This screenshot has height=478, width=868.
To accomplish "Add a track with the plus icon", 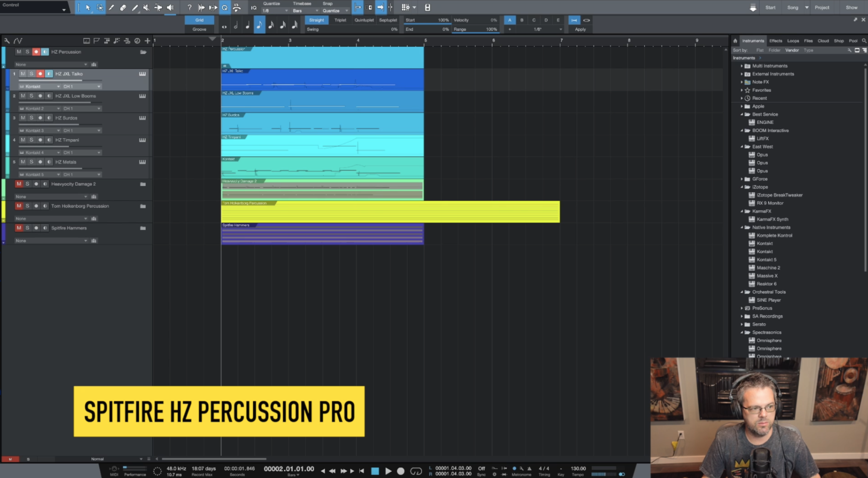I will point(148,40).
